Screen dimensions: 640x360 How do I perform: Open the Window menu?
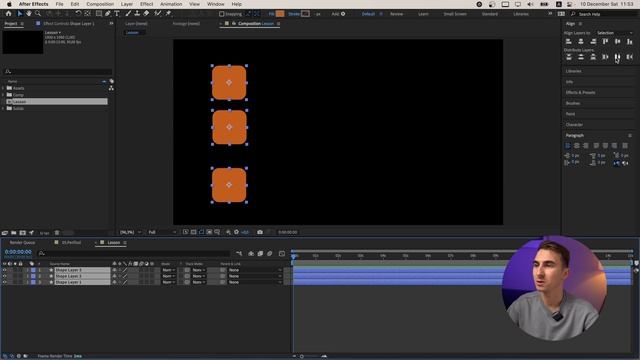216,4
